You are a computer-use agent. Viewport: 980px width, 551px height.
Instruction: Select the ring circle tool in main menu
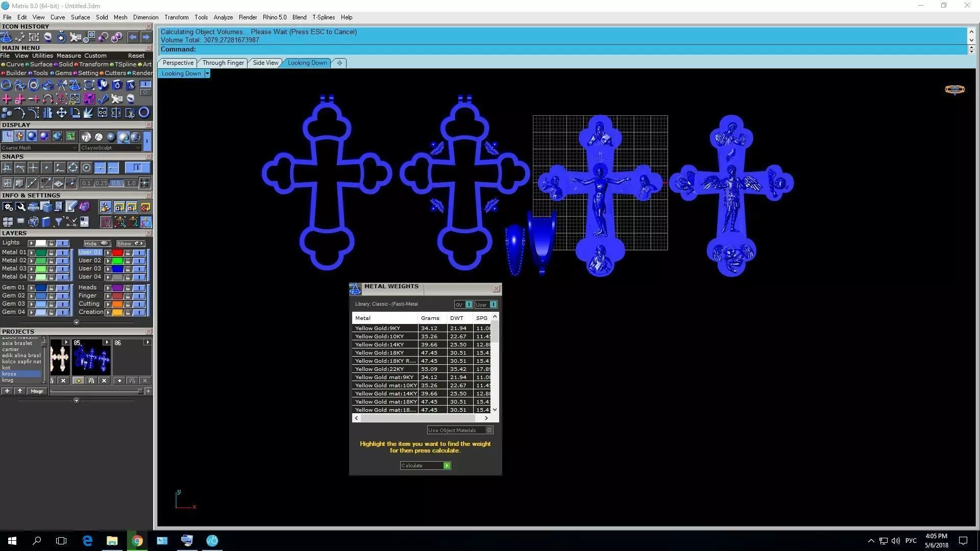[144, 113]
